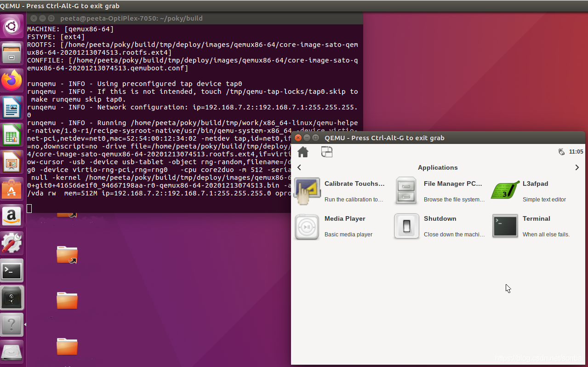Screen dimensions: 588x367
Task: Maximize the inner QEMU guest window
Action: [315, 138]
